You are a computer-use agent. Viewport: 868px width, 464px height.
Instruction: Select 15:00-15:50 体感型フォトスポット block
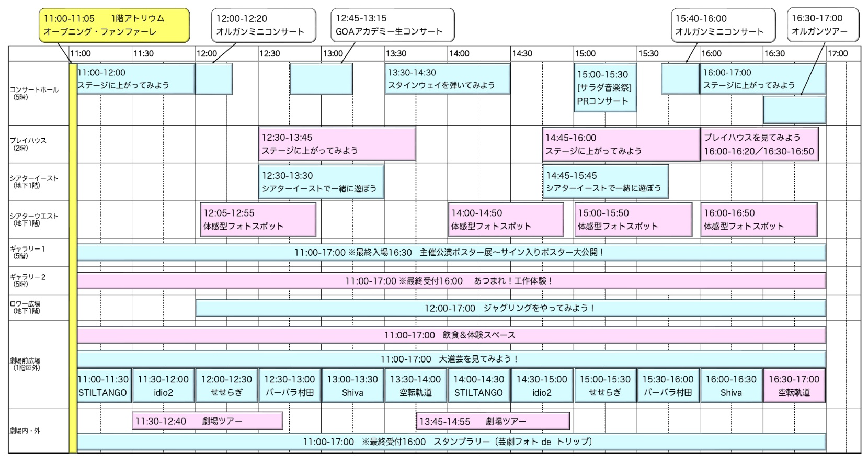[x=632, y=220]
